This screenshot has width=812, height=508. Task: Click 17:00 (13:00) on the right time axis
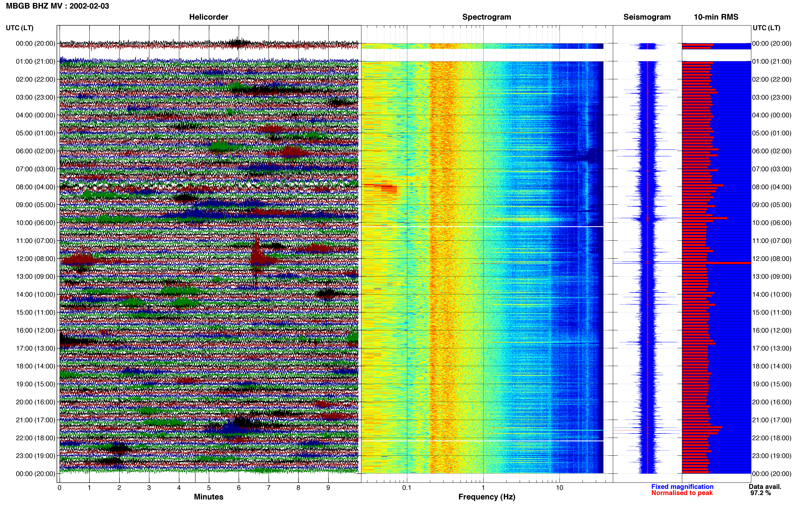tap(772, 348)
